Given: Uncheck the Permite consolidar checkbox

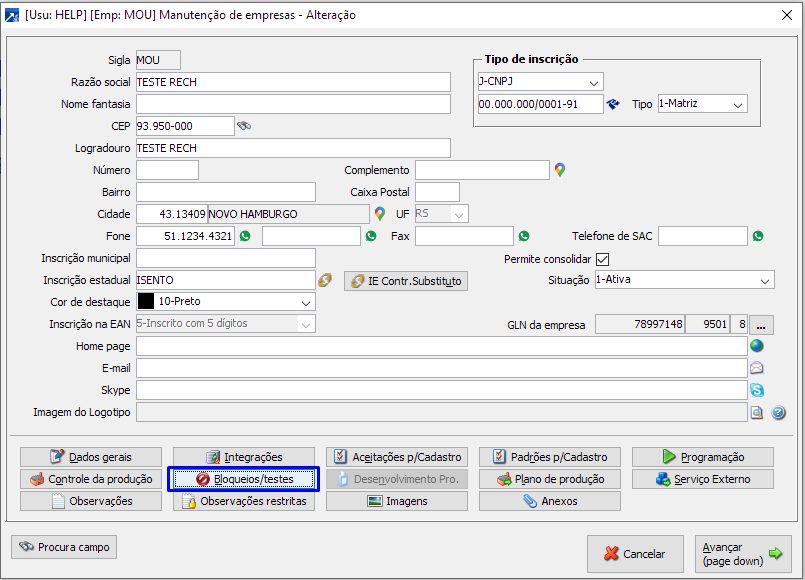Looking at the screenshot, I should (x=602, y=259).
